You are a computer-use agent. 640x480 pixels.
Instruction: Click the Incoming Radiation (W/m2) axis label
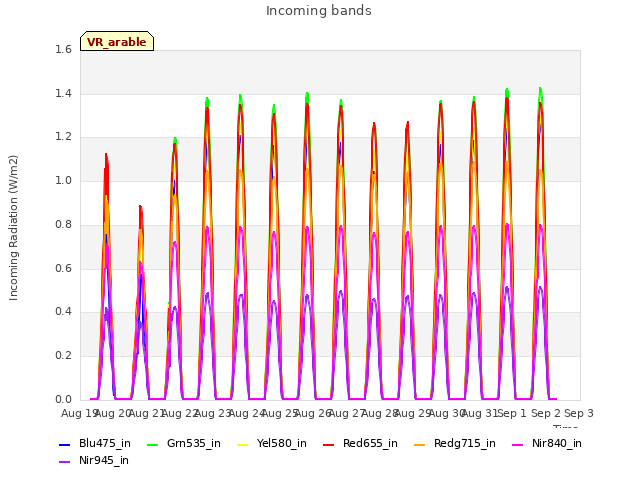(x=13, y=228)
